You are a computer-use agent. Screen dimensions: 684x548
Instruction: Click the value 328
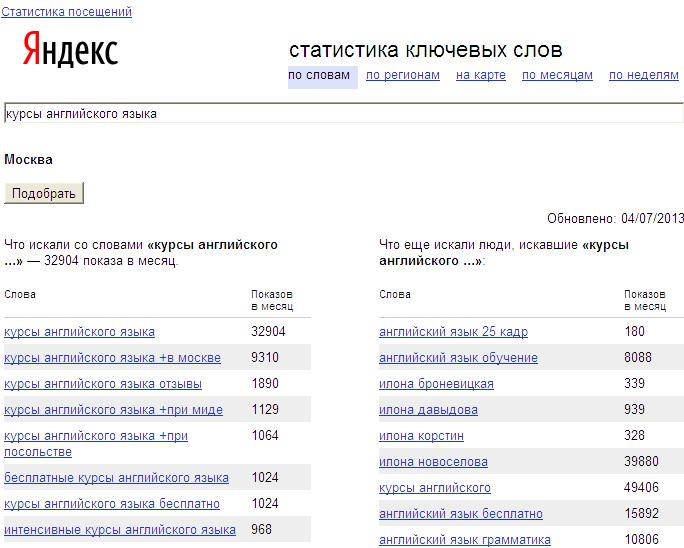tap(634, 435)
